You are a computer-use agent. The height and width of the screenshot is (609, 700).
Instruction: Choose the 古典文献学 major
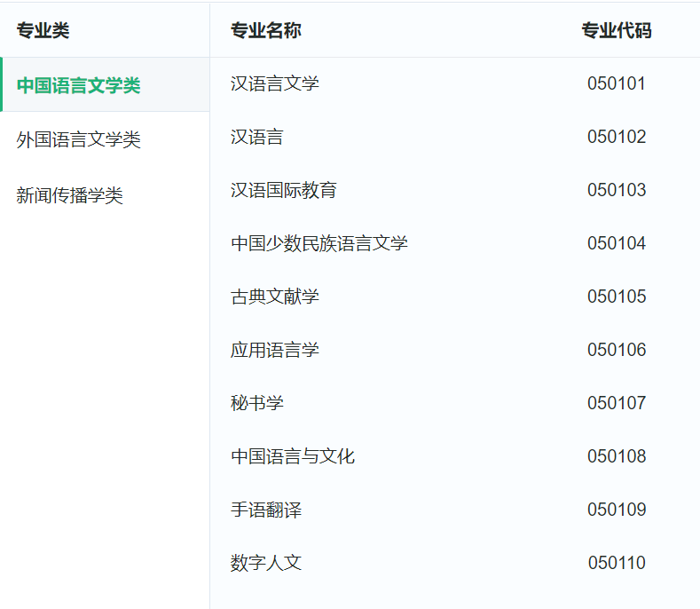click(274, 297)
